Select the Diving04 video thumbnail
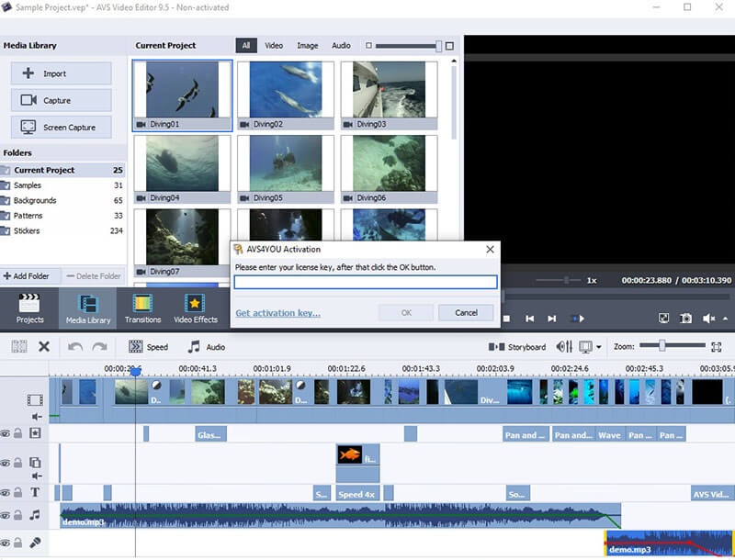Screen dimensions: 735x560 (x=182, y=169)
